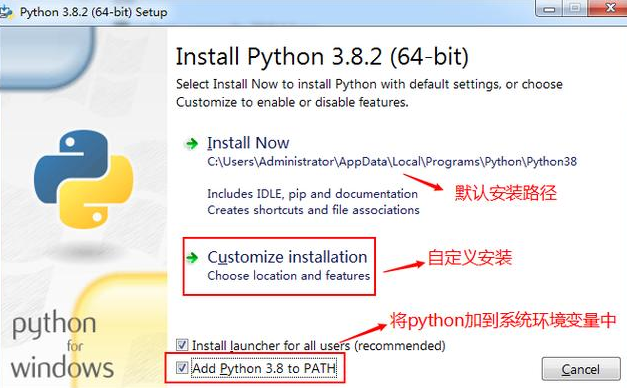The image size is (627, 388).
Task: Click the Cancel button
Action: click(x=581, y=369)
